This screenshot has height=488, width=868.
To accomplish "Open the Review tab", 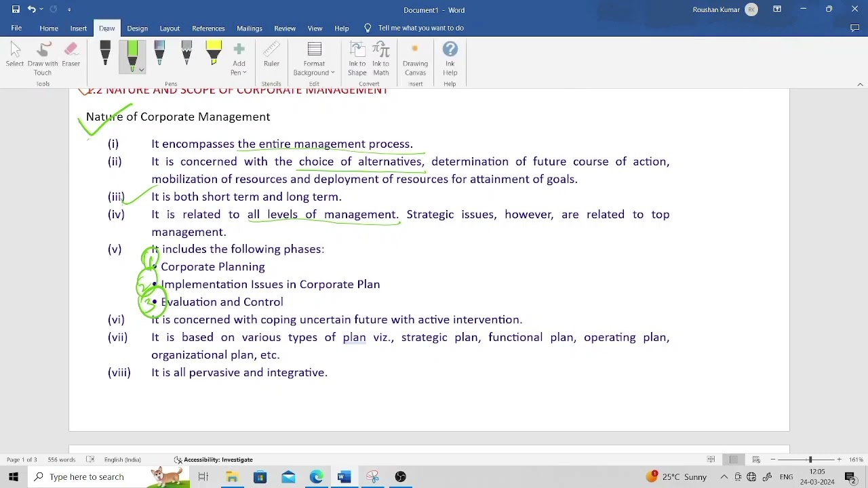I will (285, 28).
